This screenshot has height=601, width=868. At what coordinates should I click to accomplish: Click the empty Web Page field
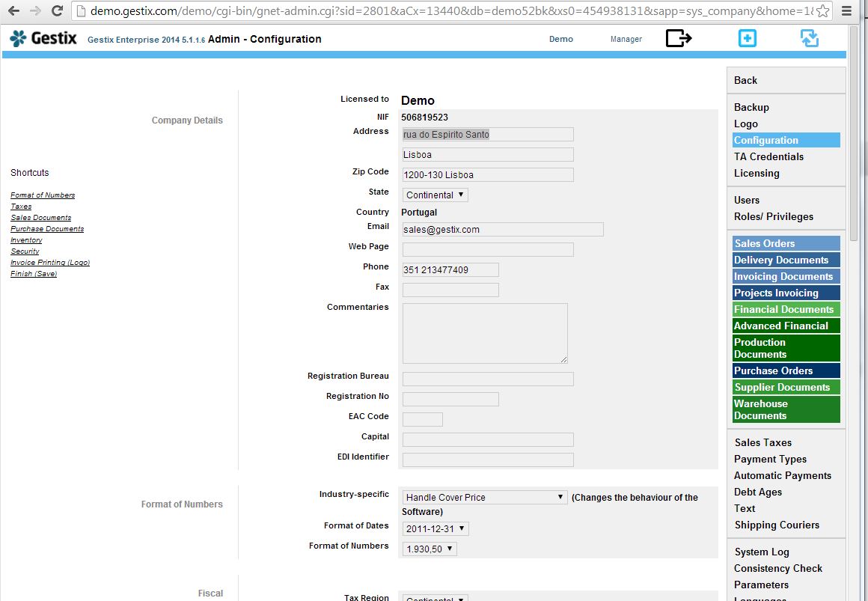point(488,249)
